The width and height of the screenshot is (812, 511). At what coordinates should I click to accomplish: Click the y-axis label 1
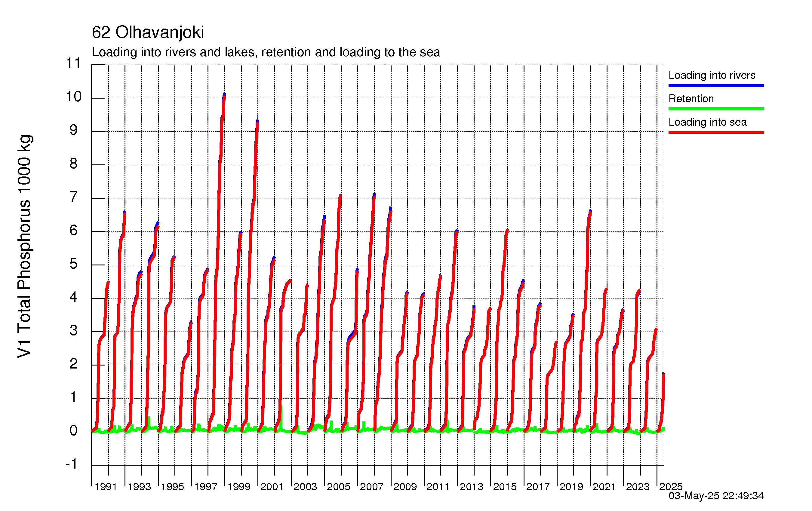[x=73, y=397]
